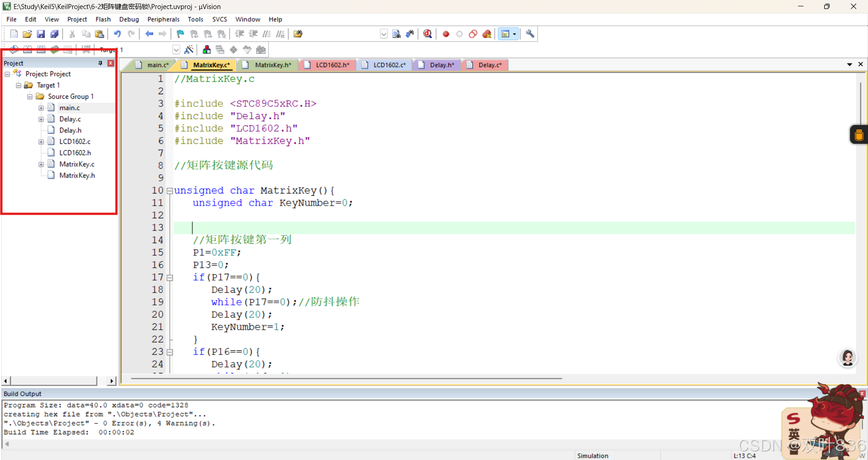The height and width of the screenshot is (460, 868).
Task: Select LCD1602.h in the project tree
Action: [75, 153]
